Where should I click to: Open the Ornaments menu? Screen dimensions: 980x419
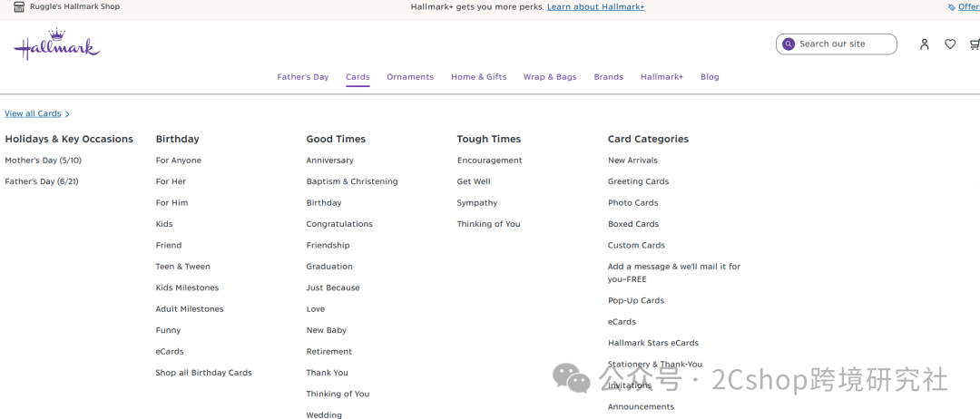pyautogui.click(x=410, y=77)
